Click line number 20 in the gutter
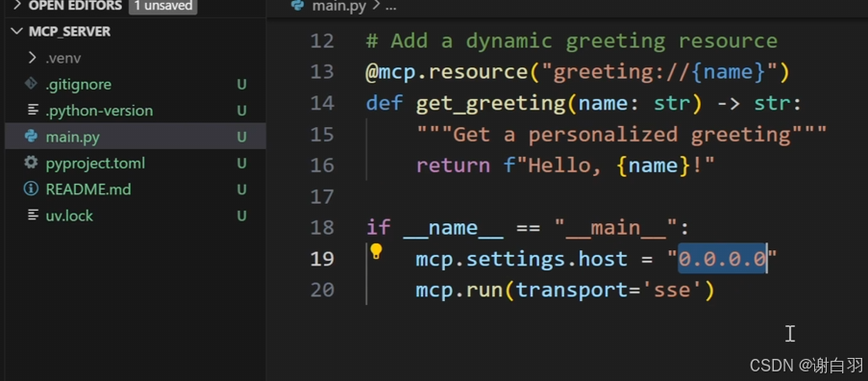This screenshot has height=381, width=868. [322, 290]
